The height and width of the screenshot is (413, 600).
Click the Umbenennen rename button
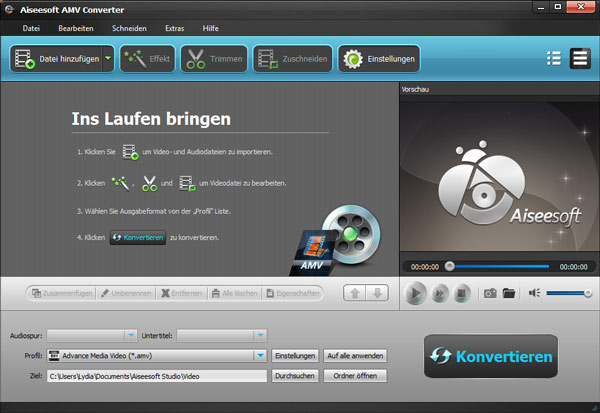pos(126,293)
